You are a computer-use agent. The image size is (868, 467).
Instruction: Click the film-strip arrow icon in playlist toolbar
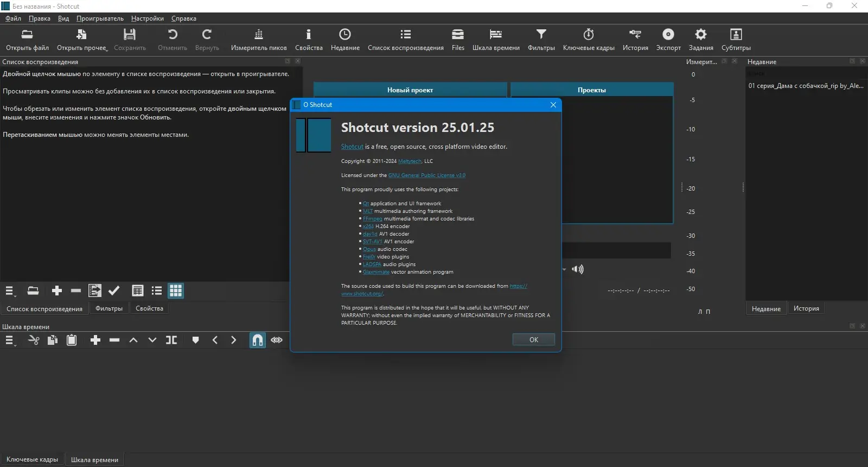[x=95, y=291]
